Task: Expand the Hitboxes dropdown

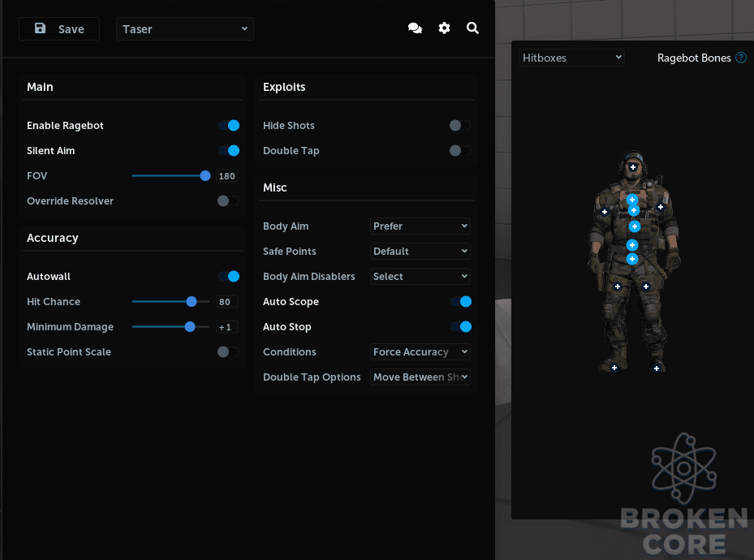Action: pyautogui.click(x=571, y=58)
